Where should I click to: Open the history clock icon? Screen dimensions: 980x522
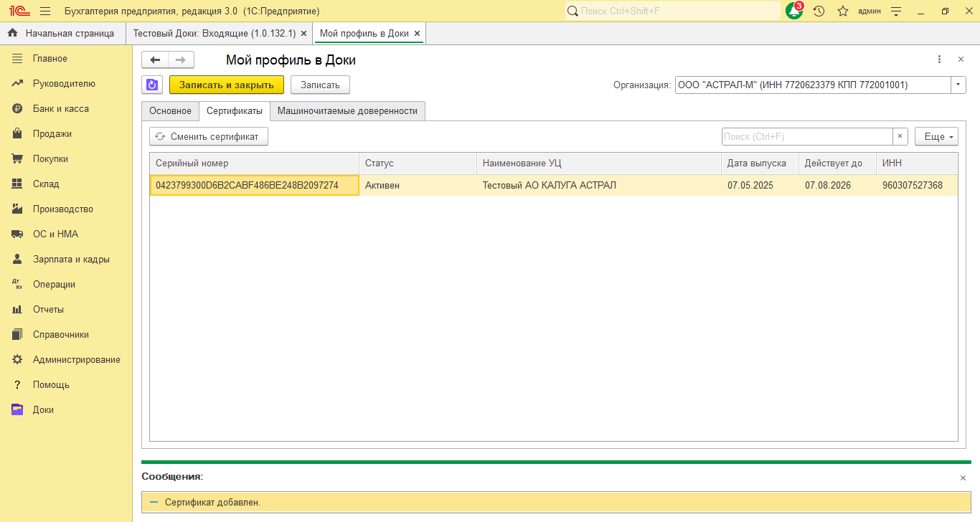tap(819, 11)
